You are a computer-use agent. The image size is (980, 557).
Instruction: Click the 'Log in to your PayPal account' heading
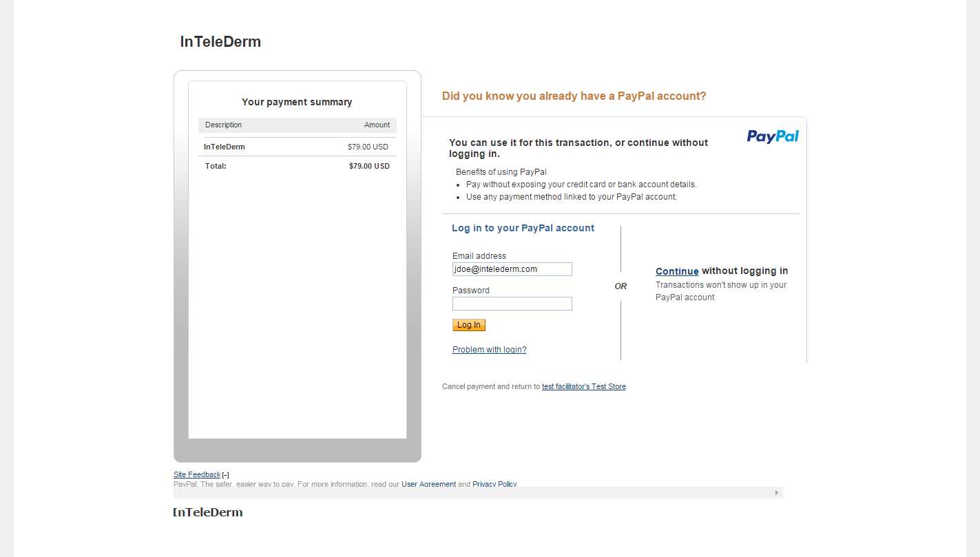(x=523, y=229)
